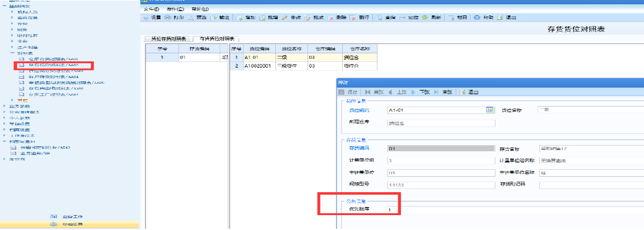Go to 上张 (previous record) in dialog
Viewport: 644px width, 230px height.
click(397, 92)
